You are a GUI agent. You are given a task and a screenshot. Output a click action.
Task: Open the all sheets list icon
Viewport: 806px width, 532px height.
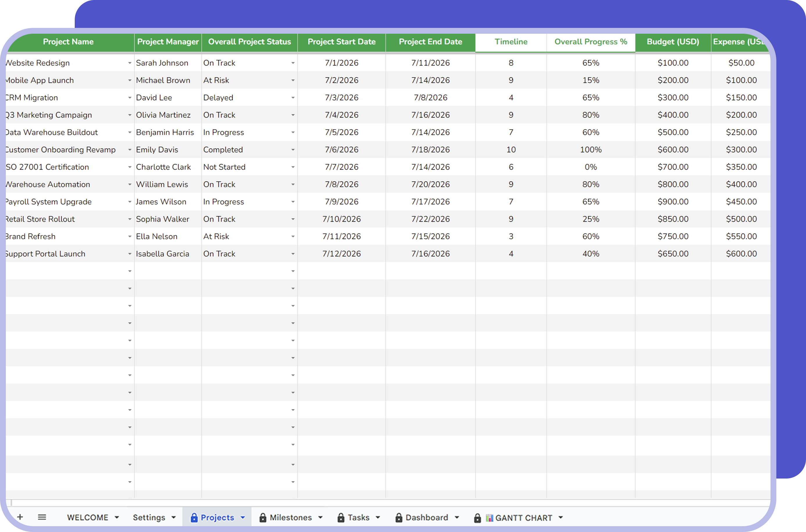[x=42, y=517]
